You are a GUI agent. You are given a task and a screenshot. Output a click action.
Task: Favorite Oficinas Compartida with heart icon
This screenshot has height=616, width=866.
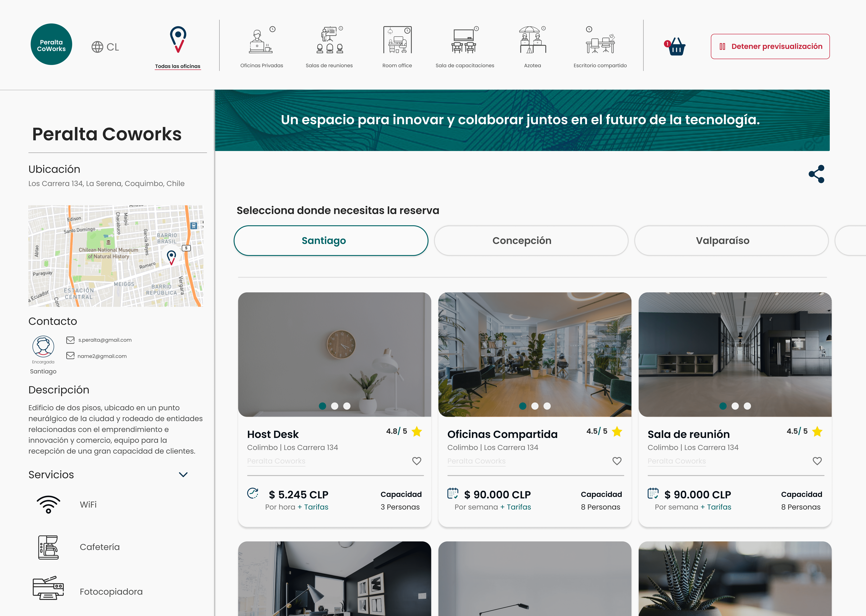(617, 461)
